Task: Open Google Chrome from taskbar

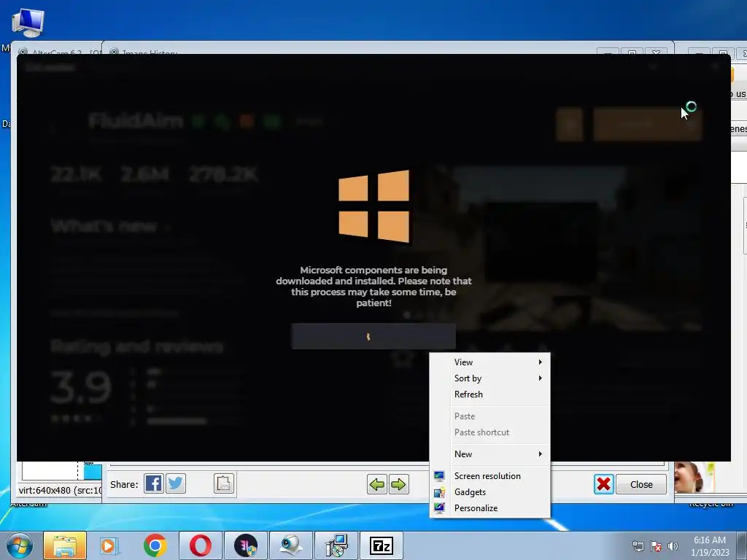Action: tap(155, 545)
